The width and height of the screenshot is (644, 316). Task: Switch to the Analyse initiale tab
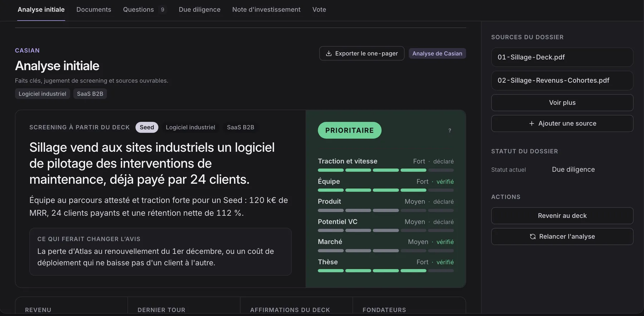coord(41,10)
